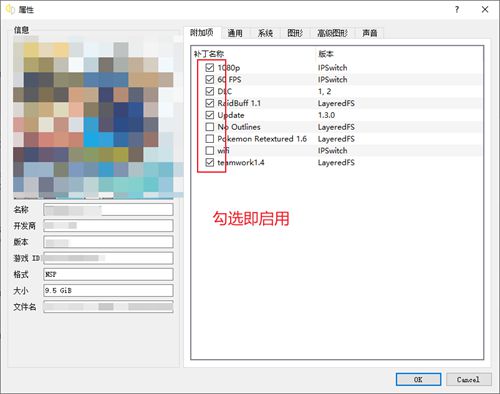Toggle the 60 FPS patch checkbox
The height and width of the screenshot is (394, 500).
coord(209,79)
